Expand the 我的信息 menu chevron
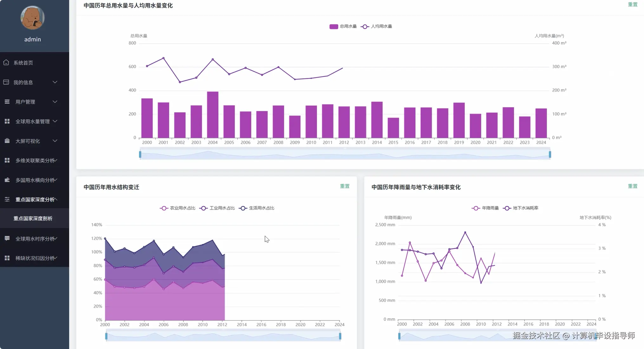The height and width of the screenshot is (349, 644). 55,82
